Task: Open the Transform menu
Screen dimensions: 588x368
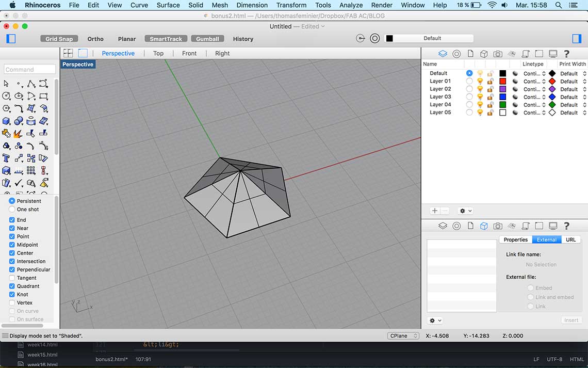Action: coord(291,5)
